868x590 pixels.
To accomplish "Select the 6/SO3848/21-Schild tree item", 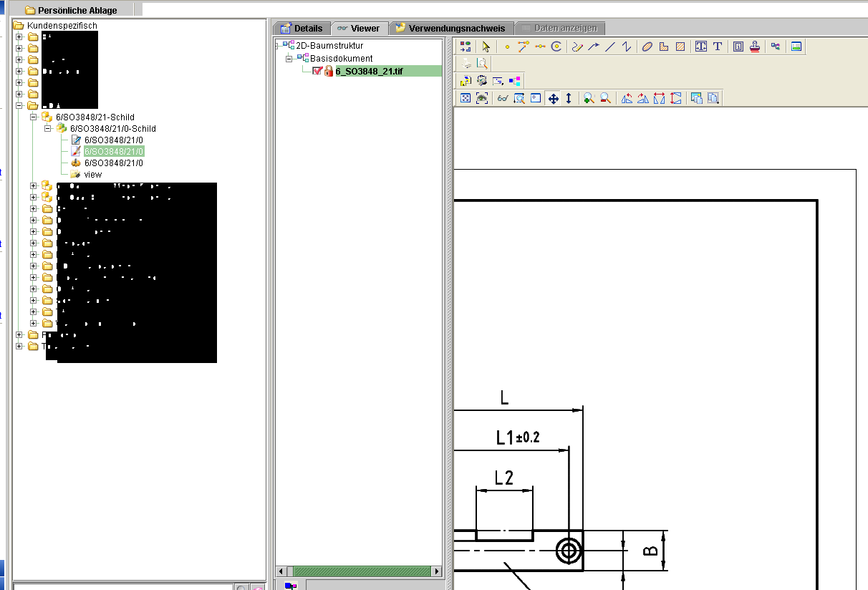I will (x=95, y=117).
